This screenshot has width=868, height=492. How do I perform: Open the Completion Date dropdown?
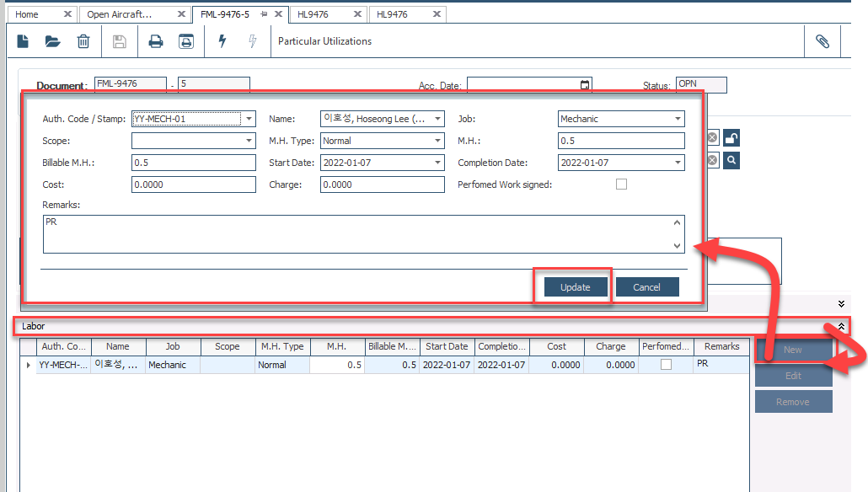tap(678, 163)
